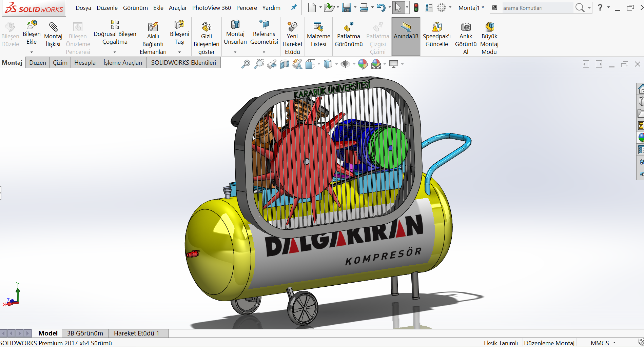
Task: Click the Dynamic Annotation Views icon
Action: pos(297,64)
